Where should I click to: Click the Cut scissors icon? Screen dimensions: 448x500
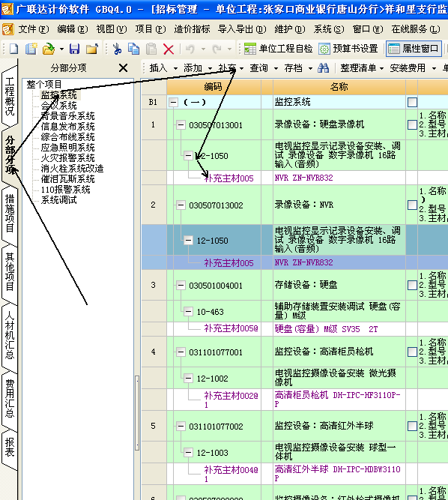[117, 49]
